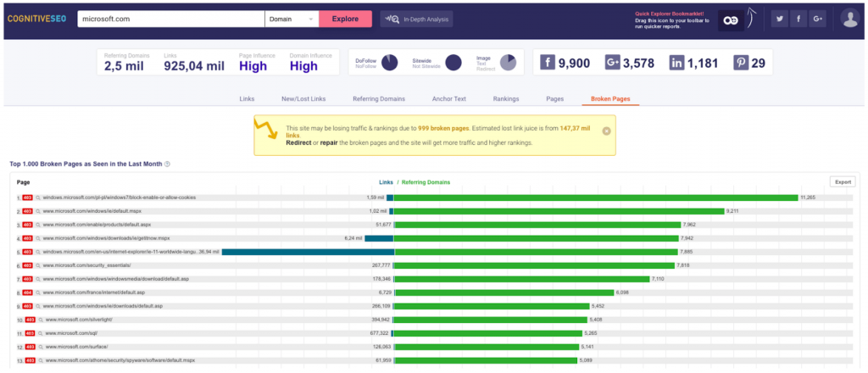Click the Page Influence High value
868x373 pixels.
pos(253,66)
